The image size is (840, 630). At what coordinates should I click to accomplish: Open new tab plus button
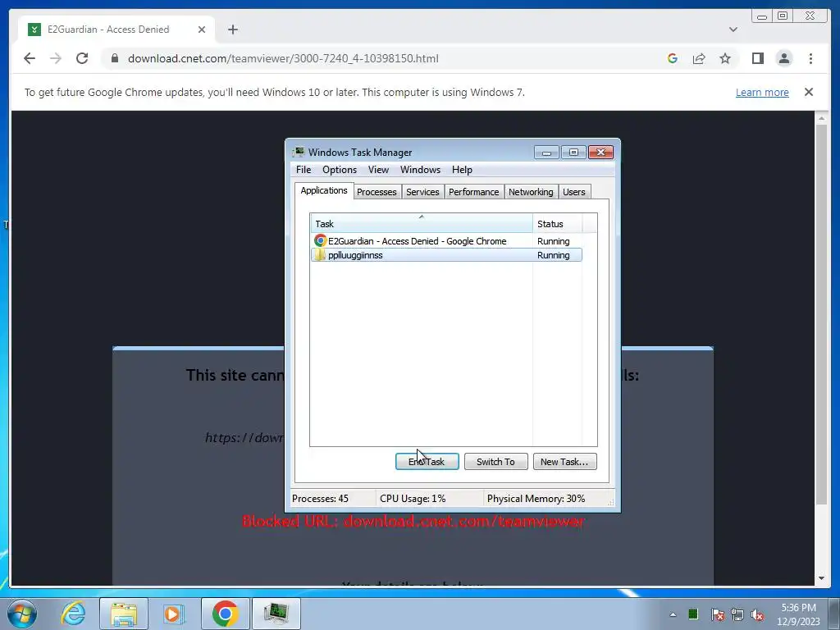(x=232, y=30)
